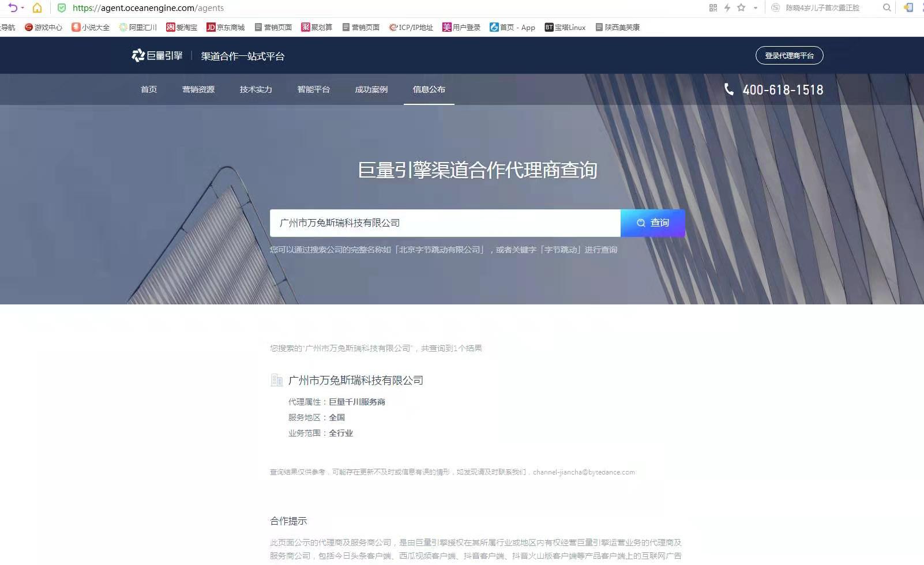Click the sidebar panel icon at top right
The width and height of the screenshot is (924, 565).
[x=908, y=7]
